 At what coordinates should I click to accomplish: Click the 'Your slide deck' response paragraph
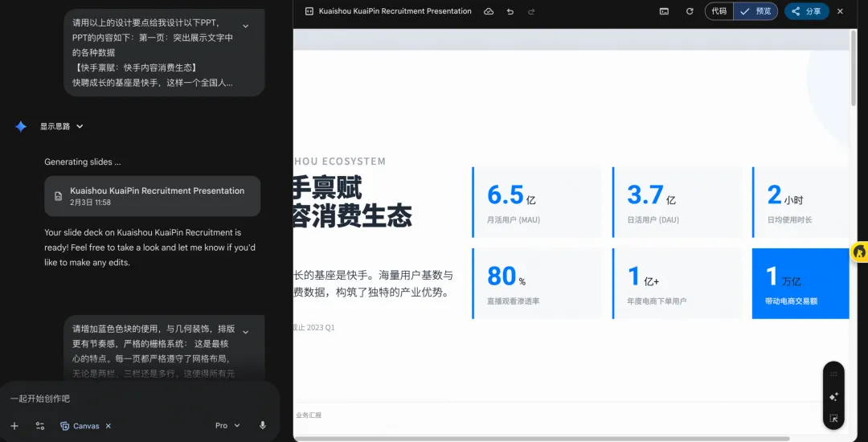click(x=150, y=248)
